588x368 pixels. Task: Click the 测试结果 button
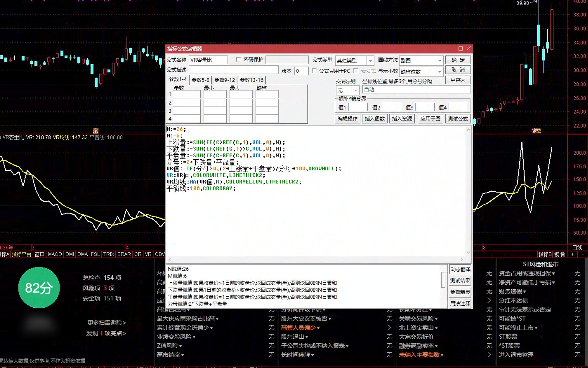pos(460,281)
